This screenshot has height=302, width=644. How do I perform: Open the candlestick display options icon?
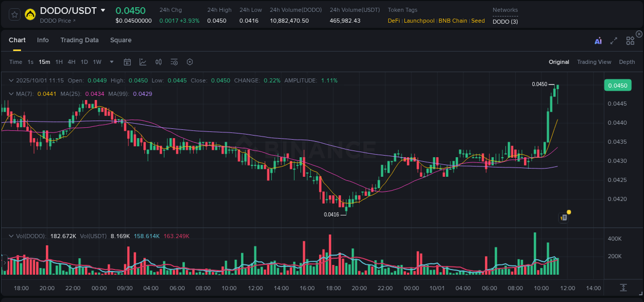[158, 62]
